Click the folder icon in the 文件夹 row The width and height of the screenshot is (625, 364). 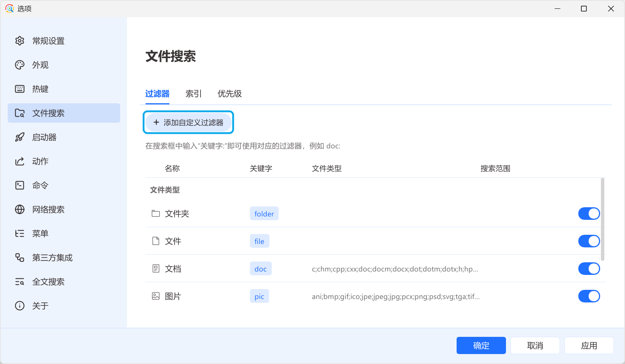click(x=156, y=213)
